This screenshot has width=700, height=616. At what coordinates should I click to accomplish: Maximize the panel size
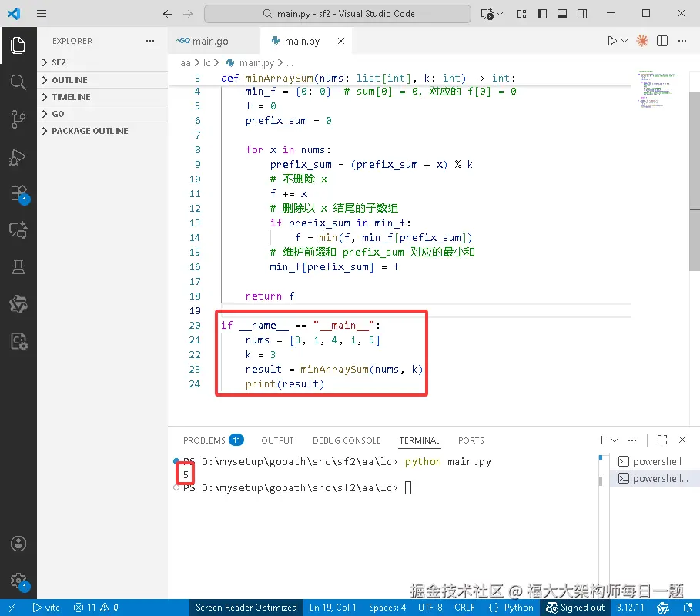(x=662, y=440)
